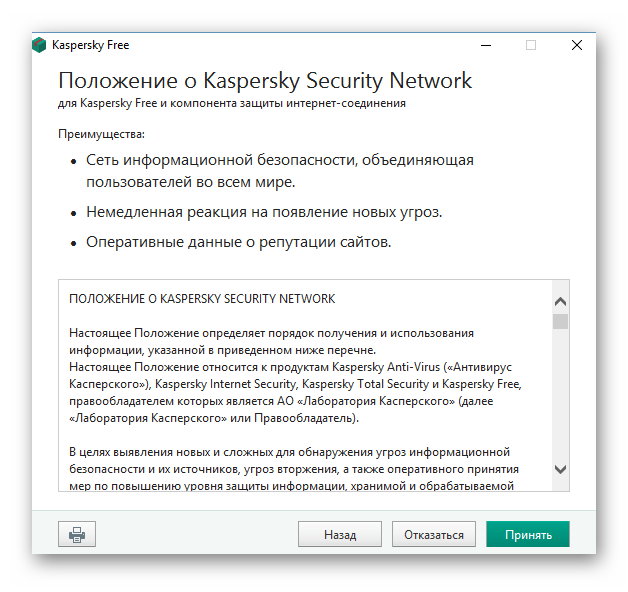
Task: Close the Kaspersky Free installer window
Action: (x=577, y=45)
